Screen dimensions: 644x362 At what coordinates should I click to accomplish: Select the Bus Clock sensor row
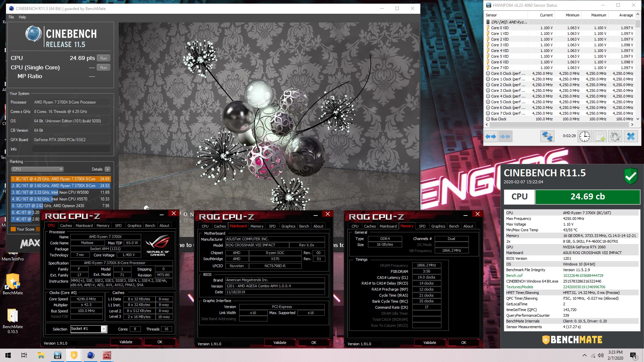tap(560, 119)
